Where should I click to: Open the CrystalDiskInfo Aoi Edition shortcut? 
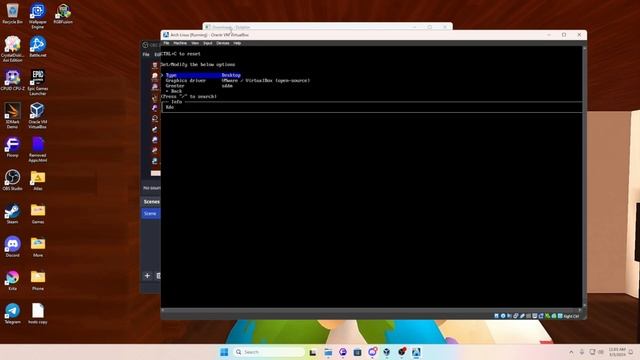pyautogui.click(x=12, y=49)
